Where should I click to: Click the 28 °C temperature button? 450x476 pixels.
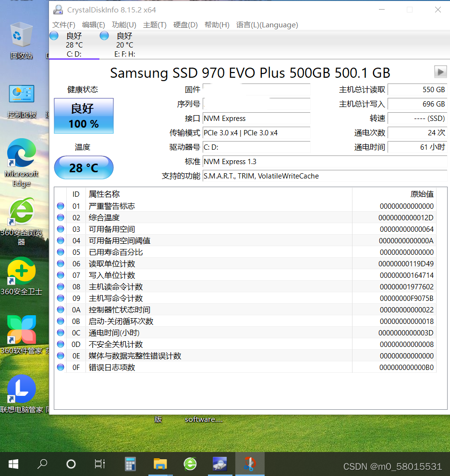point(84,167)
